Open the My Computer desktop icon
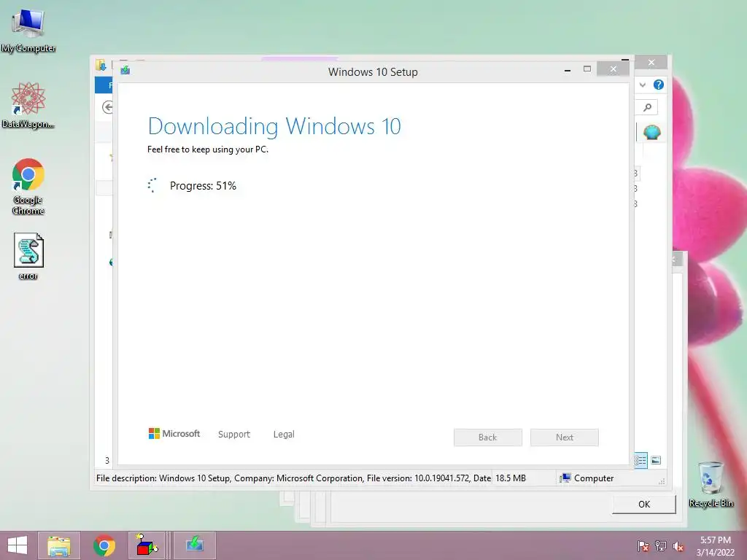 point(28,29)
